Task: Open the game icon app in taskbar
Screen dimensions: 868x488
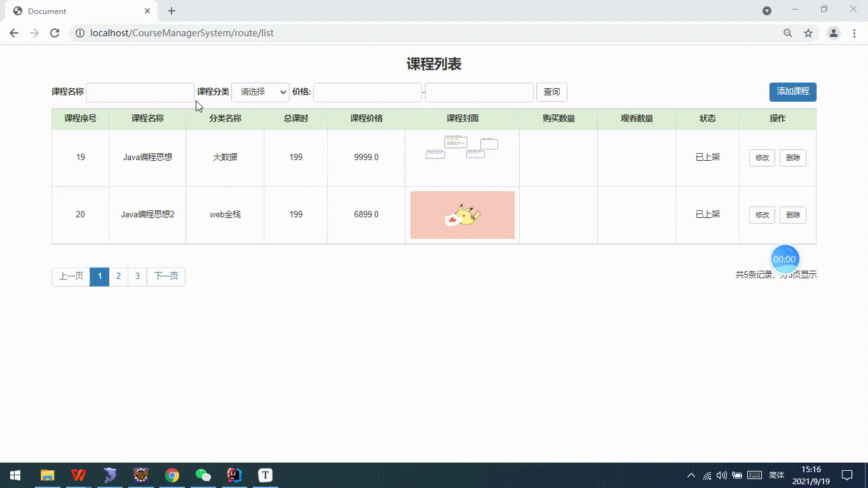Action: 141,475
